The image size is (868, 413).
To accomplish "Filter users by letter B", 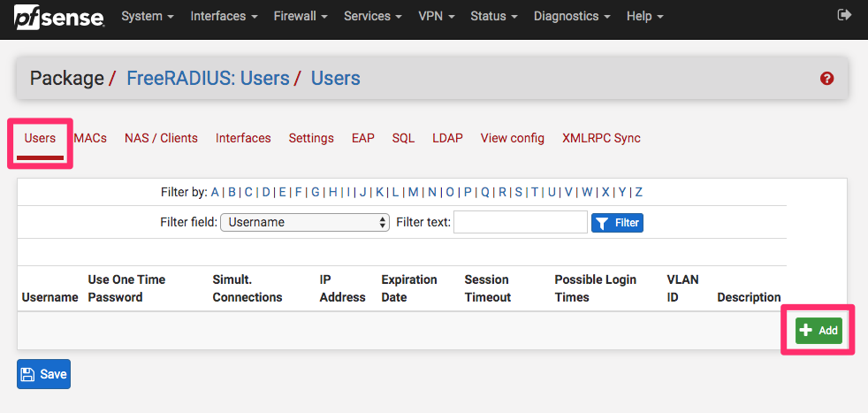I will click(232, 193).
